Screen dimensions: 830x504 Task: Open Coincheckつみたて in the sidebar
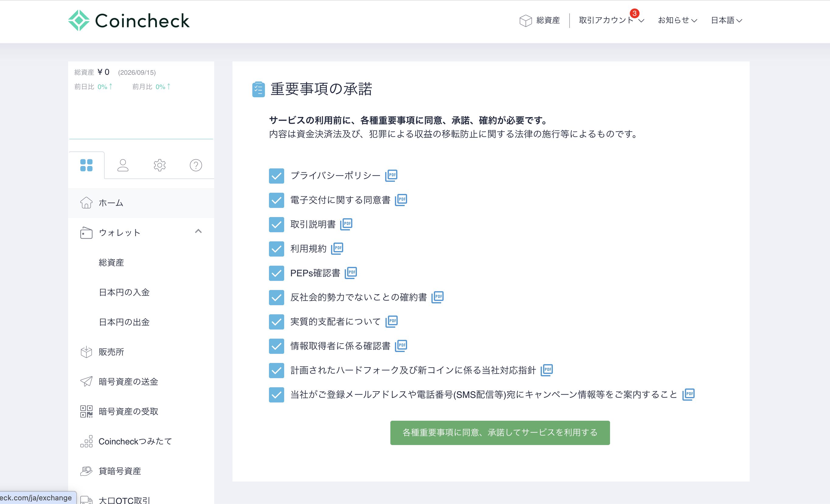pyautogui.click(x=141, y=441)
